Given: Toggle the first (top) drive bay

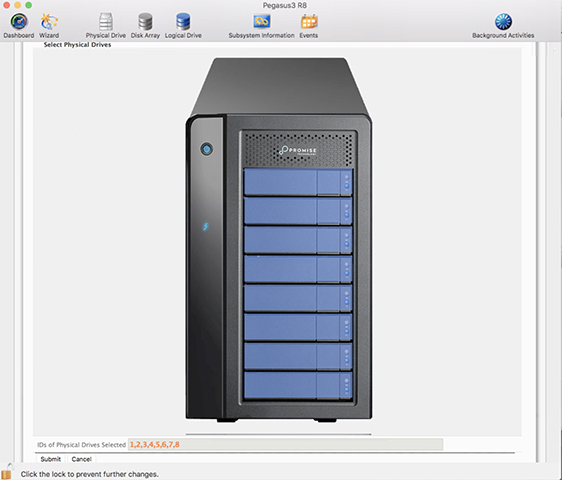Looking at the screenshot, I should pyautogui.click(x=298, y=182).
